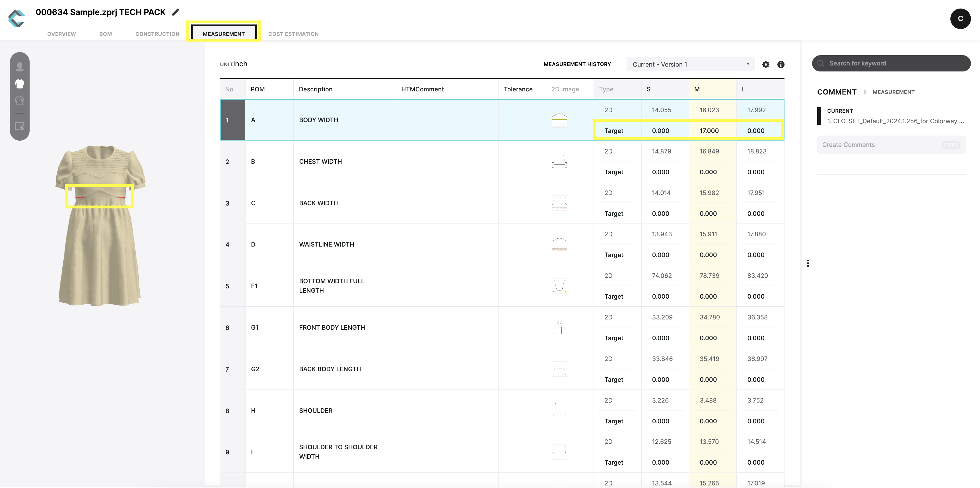Toggle garment outline view icon
The width and height of the screenshot is (980, 488).
[x=20, y=101]
